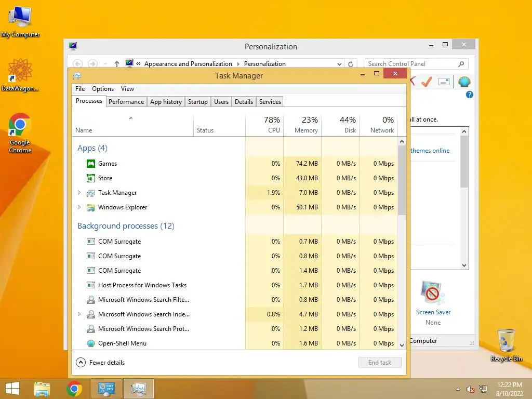Open File Explorer from the taskbar
Image resolution: width=532 pixels, height=399 pixels.
coord(42,389)
